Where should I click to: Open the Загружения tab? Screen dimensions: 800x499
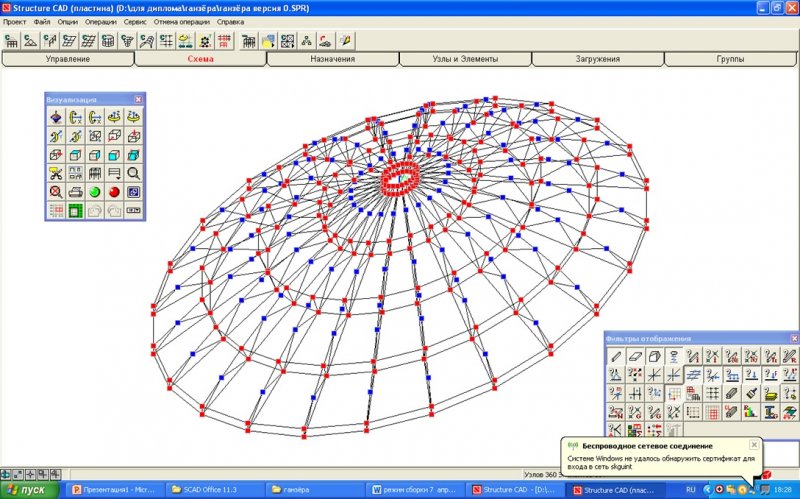pyautogui.click(x=597, y=60)
